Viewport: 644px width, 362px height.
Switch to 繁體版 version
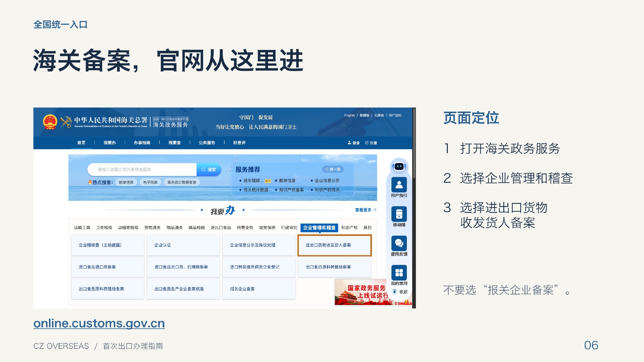point(364,115)
